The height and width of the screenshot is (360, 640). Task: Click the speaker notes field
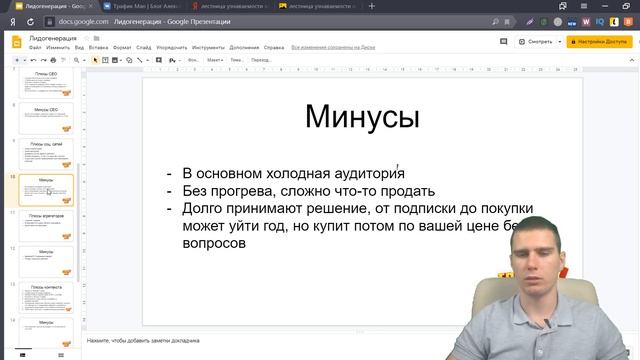(143, 340)
